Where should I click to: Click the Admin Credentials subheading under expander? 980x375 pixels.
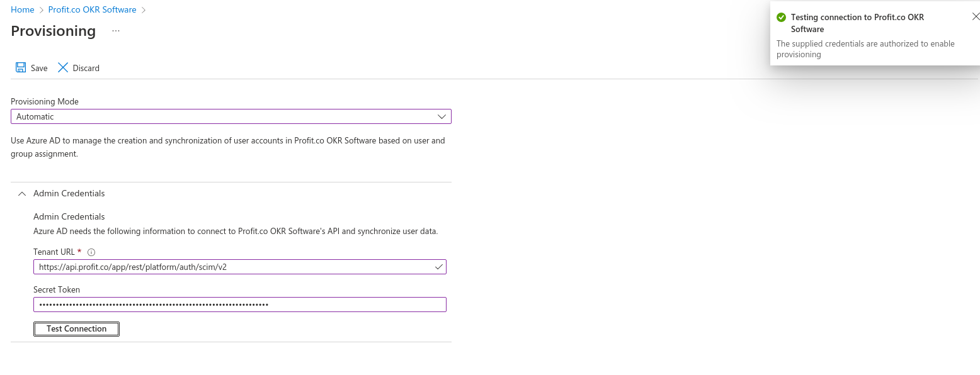pyautogui.click(x=69, y=216)
